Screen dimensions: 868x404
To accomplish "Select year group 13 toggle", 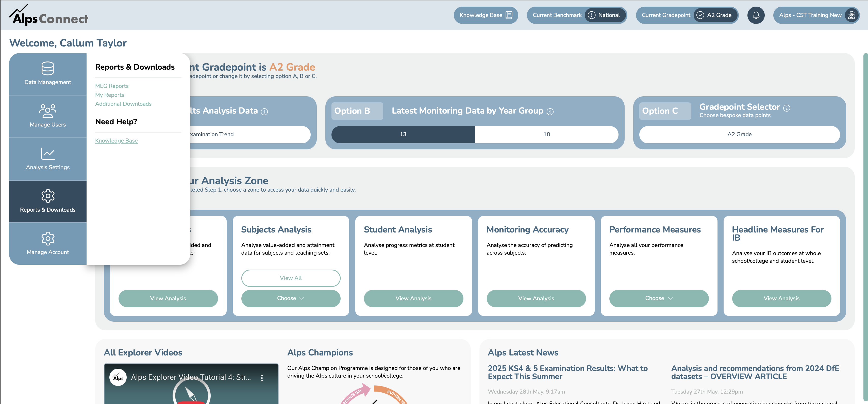I will pyautogui.click(x=403, y=134).
